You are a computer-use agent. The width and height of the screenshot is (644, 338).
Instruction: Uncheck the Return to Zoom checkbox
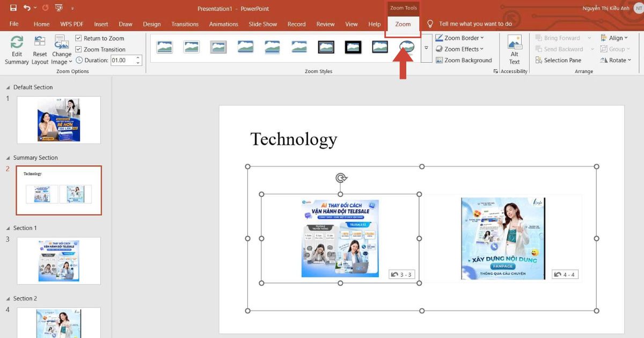coord(79,38)
